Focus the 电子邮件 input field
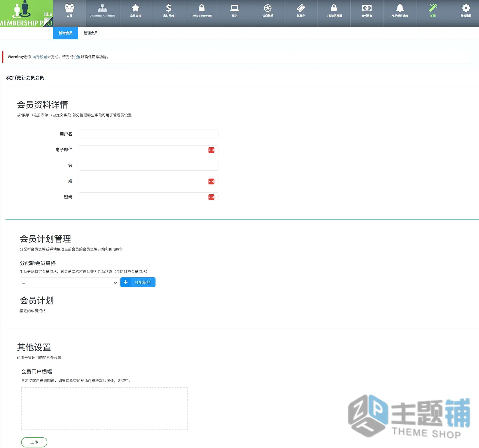The image size is (479, 448). (148, 150)
